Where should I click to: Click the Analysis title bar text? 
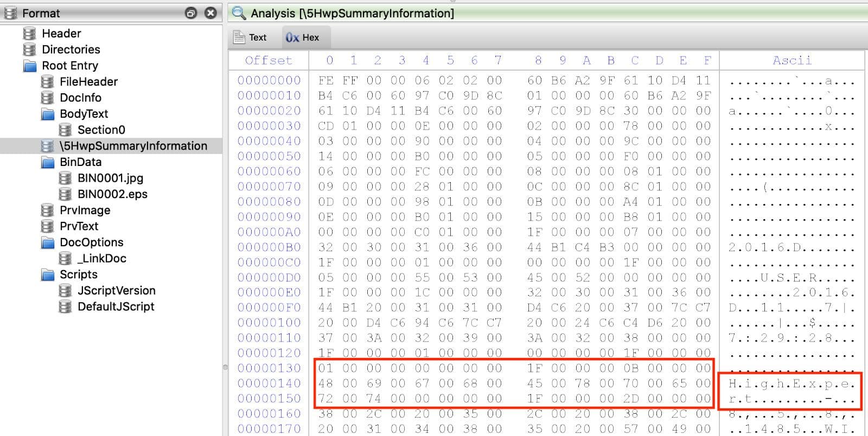[352, 13]
